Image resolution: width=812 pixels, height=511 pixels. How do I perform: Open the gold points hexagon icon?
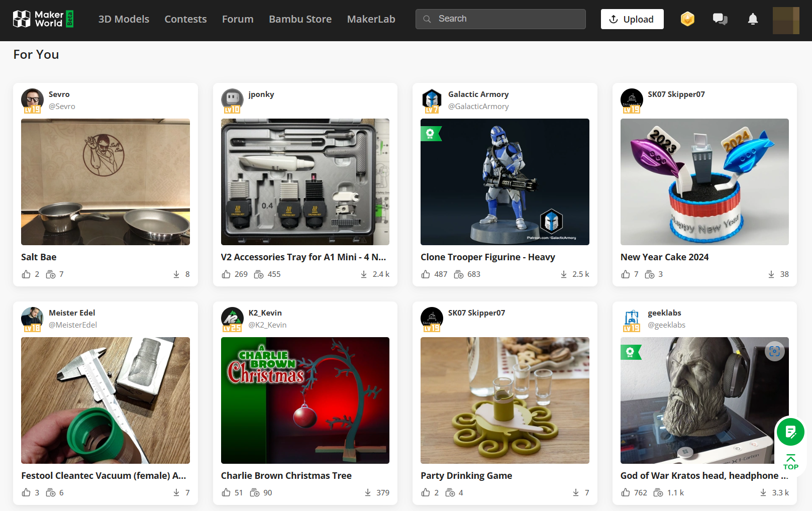[687, 19]
